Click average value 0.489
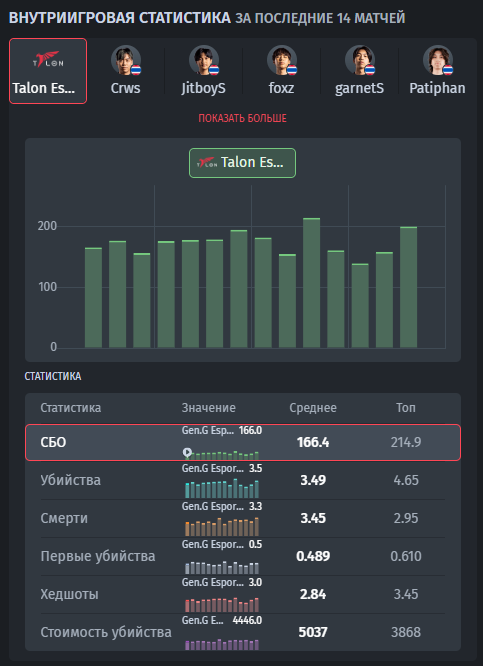Image resolution: width=483 pixels, height=666 pixels. pyautogui.click(x=313, y=556)
